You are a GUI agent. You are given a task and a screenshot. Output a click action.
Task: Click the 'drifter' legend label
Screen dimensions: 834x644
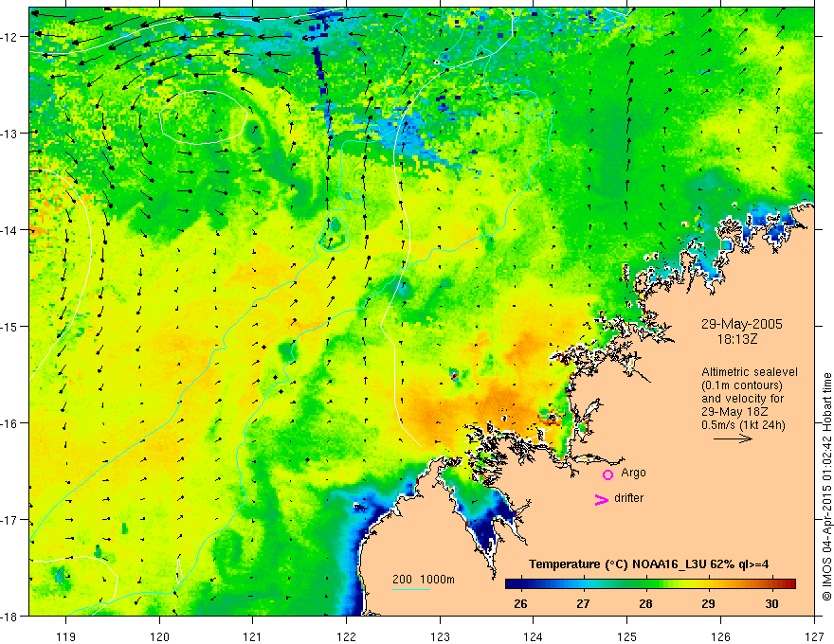[628, 498]
